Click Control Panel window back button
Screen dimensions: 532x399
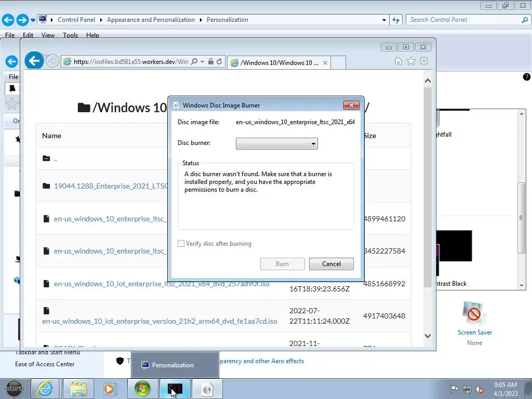[8, 20]
